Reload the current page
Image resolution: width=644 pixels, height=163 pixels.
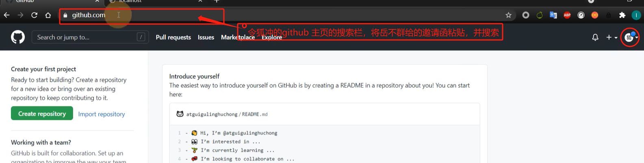click(x=34, y=15)
